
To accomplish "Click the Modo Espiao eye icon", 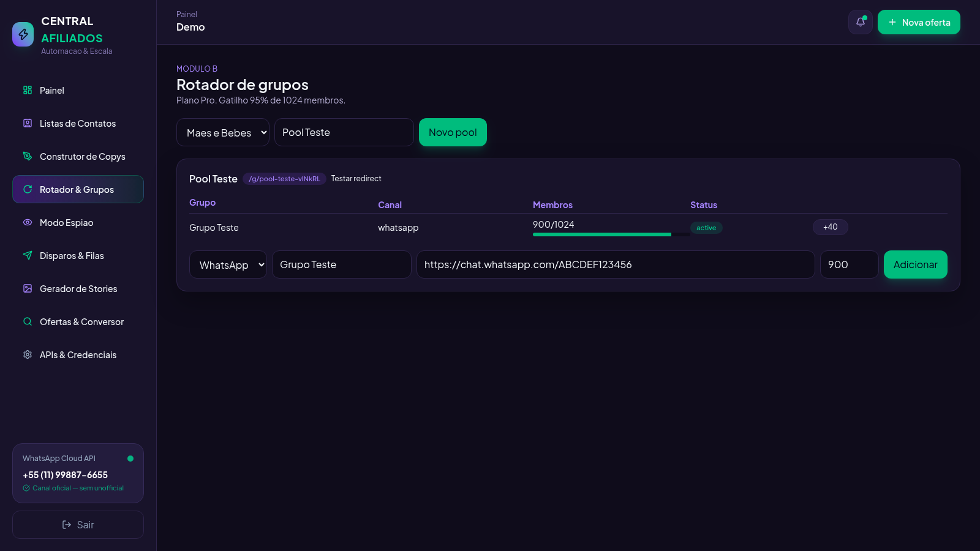I will point(28,222).
